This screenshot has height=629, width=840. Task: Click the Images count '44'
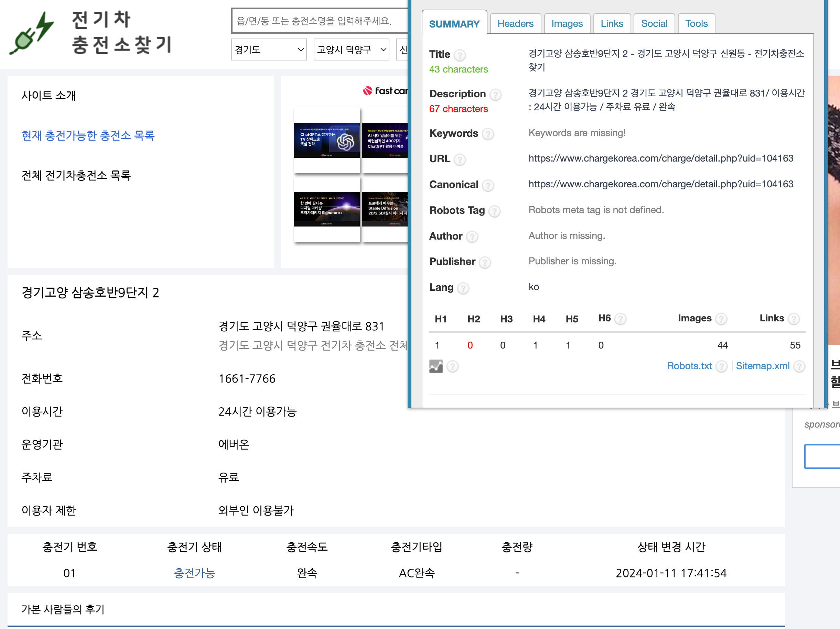click(x=722, y=345)
